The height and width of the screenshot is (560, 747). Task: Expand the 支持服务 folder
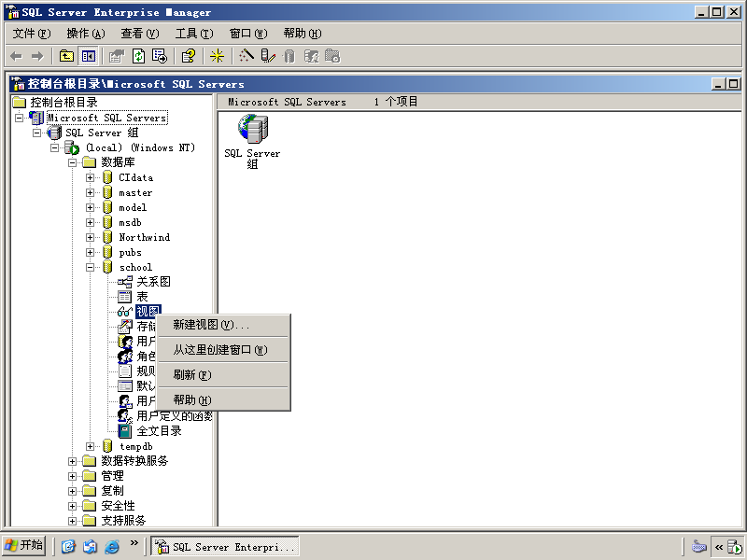point(73,521)
